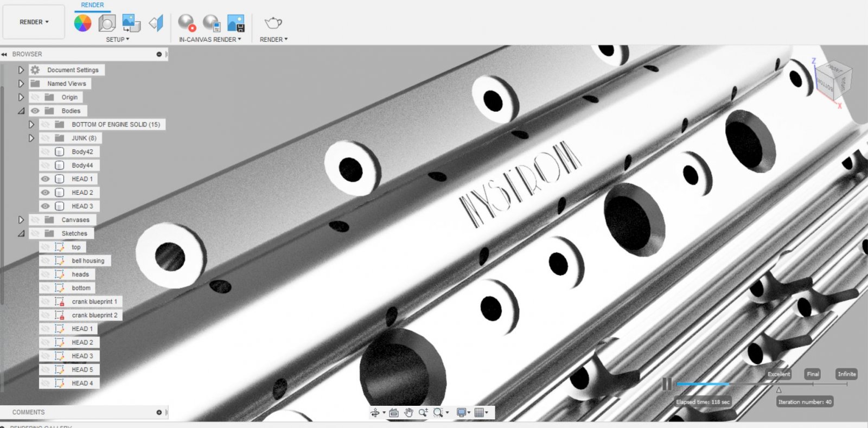The image size is (868, 428).
Task: Click the triangle quality handle below slider
Action: pos(779,390)
